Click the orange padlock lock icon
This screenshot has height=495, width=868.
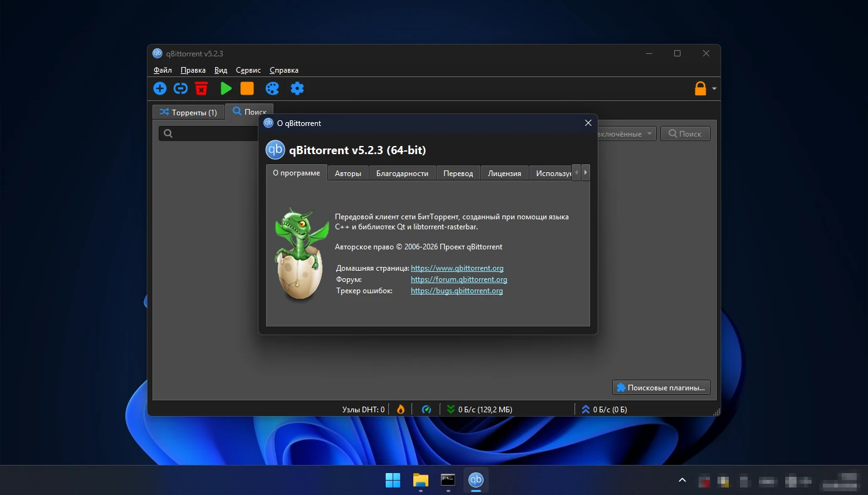point(701,88)
